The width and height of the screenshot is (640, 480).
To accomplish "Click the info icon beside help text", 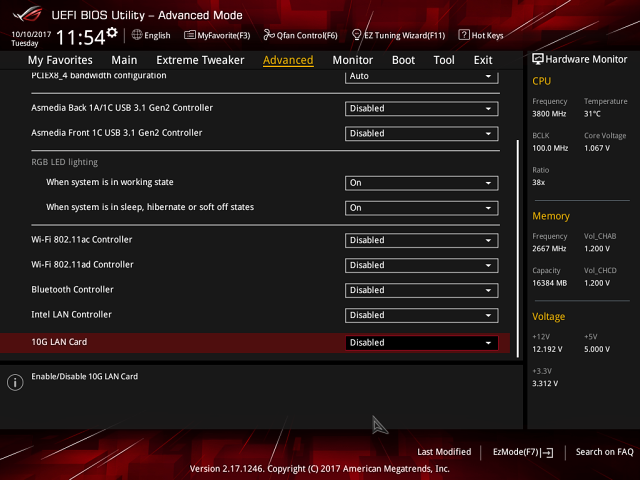I will pos(15,382).
